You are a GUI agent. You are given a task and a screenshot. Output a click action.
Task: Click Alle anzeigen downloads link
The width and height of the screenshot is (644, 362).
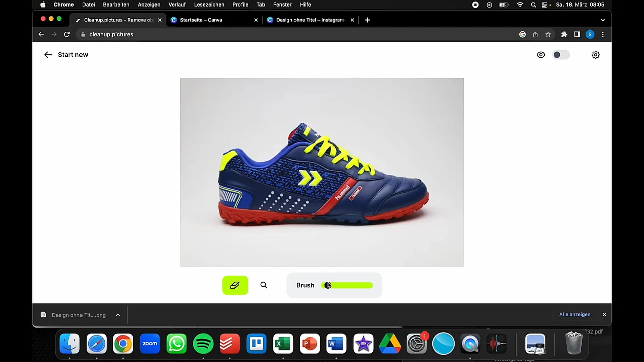tap(575, 314)
